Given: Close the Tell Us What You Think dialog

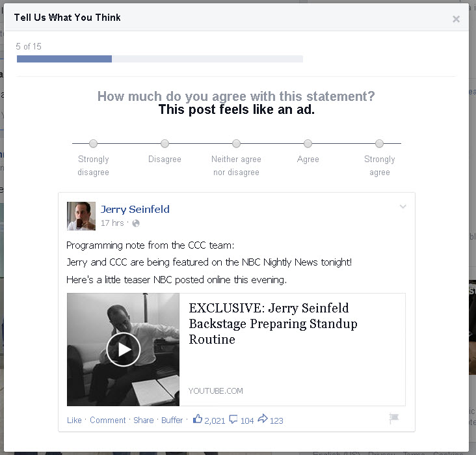Looking at the screenshot, I should (x=456, y=19).
